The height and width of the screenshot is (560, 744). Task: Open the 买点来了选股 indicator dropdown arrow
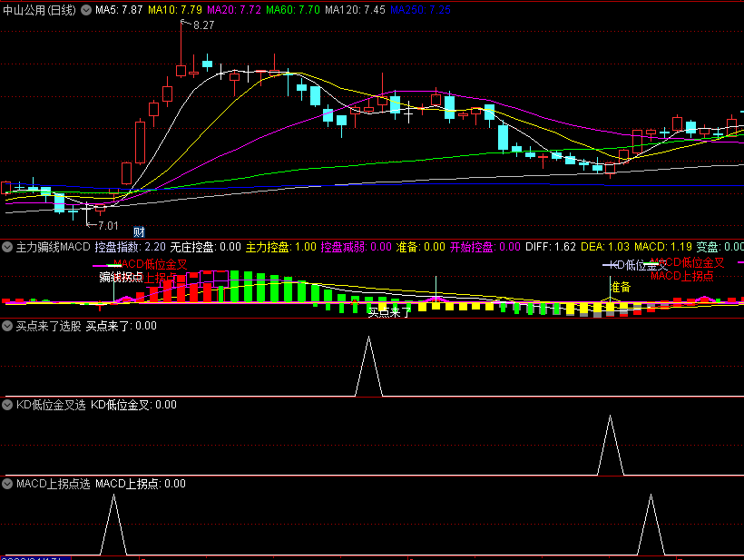tap(7, 326)
